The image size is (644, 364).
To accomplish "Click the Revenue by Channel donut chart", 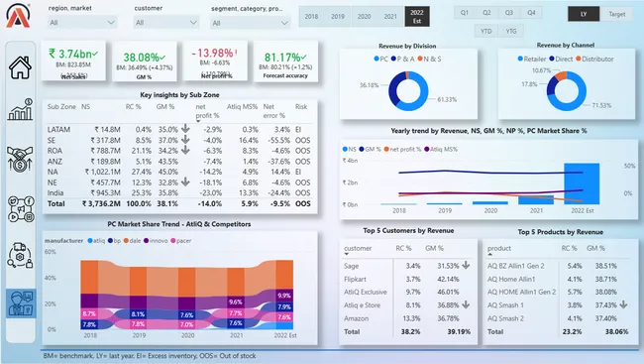I will pyautogui.click(x=567, y=91).
